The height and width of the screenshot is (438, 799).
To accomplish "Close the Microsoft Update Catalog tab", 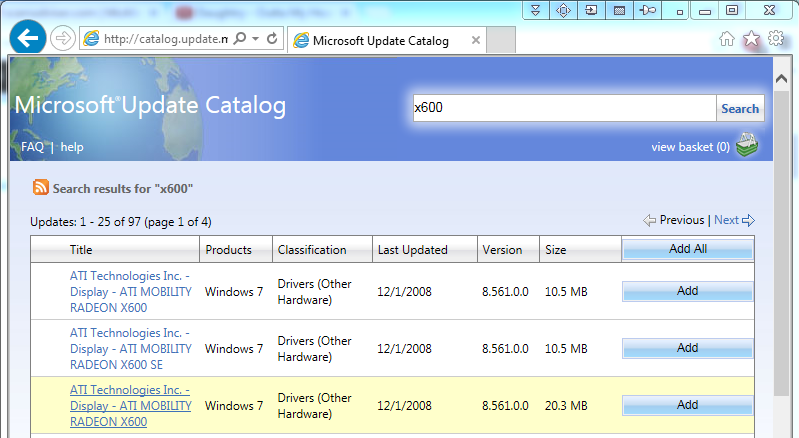I will coord(475,40).
